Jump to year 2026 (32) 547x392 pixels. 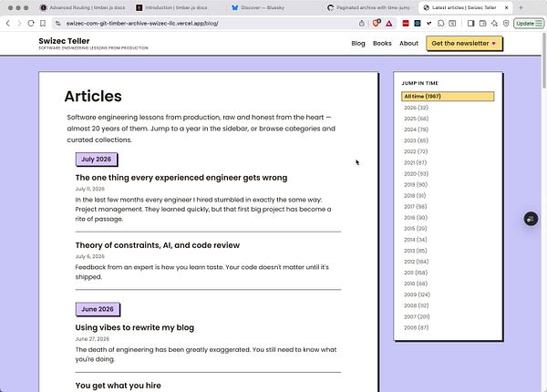click(x=416, y=108)
